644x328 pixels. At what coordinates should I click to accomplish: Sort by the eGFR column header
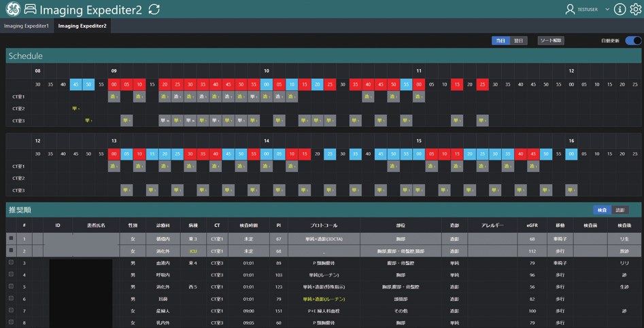click(532, 225)
